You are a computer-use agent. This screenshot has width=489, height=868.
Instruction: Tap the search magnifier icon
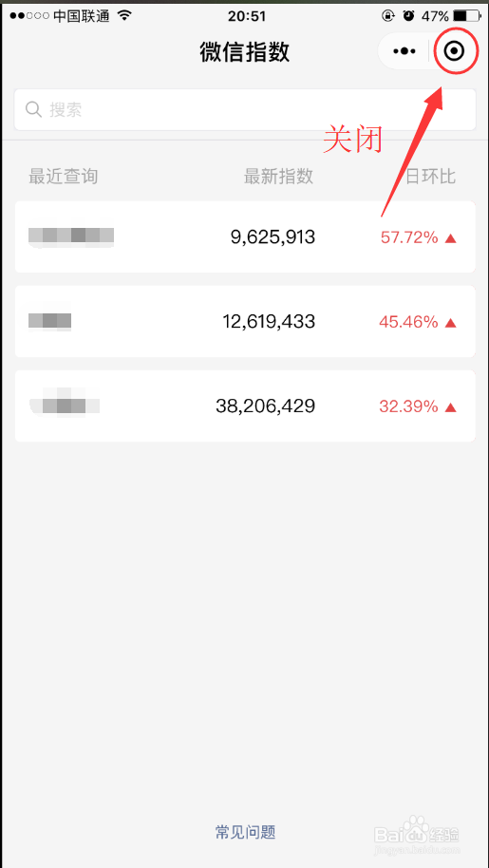34,109
